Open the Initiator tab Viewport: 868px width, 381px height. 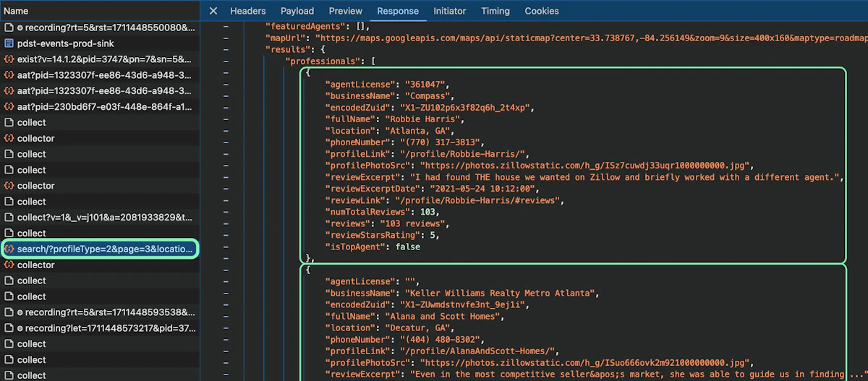(450, 11)
